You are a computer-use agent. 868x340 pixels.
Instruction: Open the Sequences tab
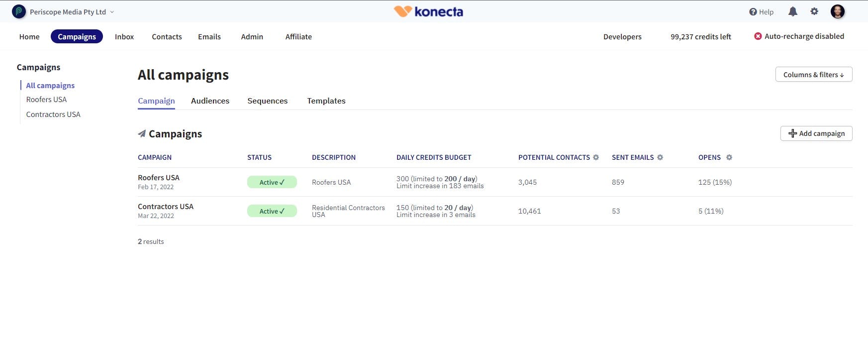(268, 101)
